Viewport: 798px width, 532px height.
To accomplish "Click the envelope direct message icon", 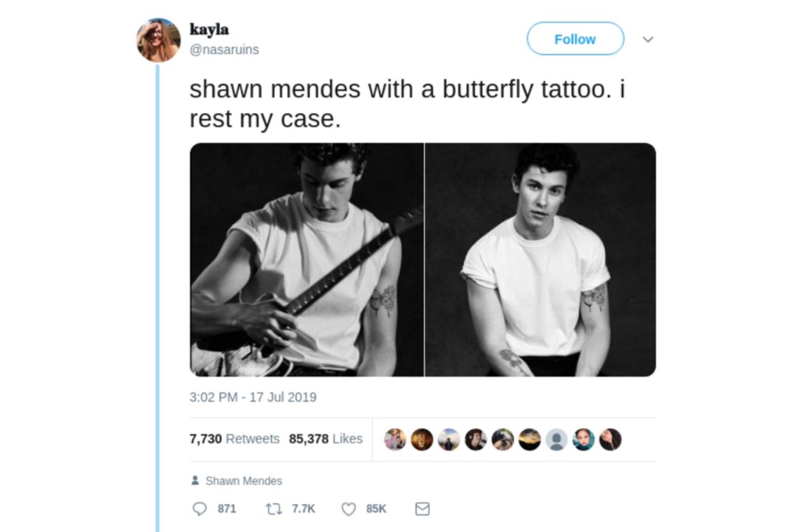I will 423,508.
